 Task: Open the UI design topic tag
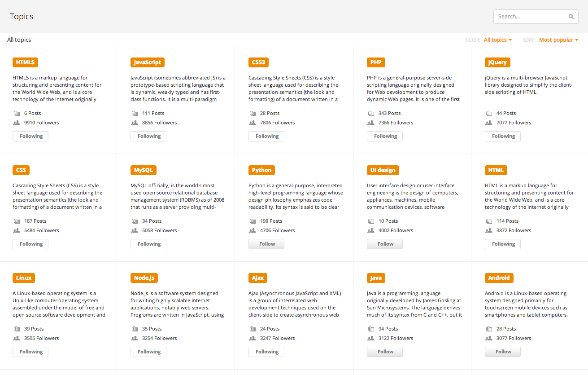(383, 170)
